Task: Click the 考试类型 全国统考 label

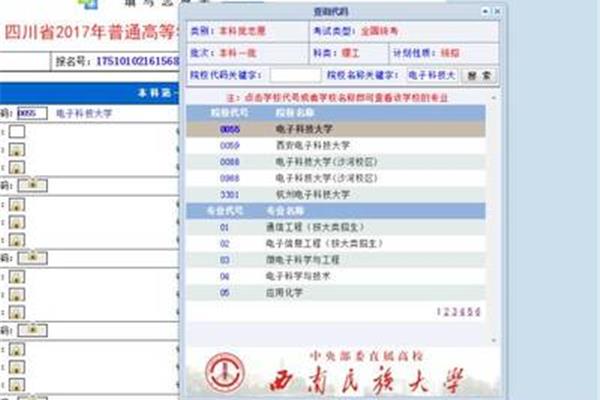Action: click(355, 31)
